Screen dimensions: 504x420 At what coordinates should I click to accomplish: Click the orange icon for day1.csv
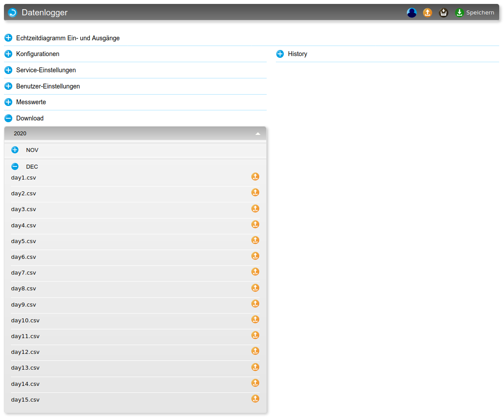pyautogui.click(x=255, y=176)
